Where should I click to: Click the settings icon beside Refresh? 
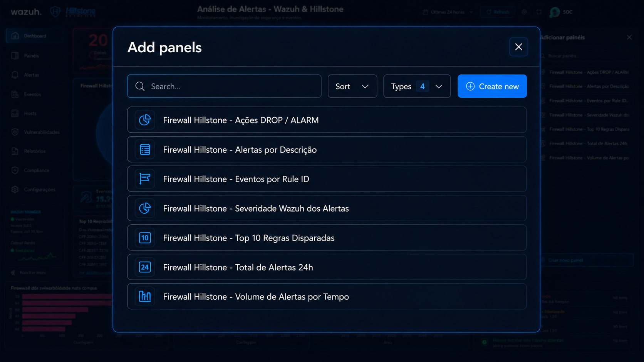(524, 12)
